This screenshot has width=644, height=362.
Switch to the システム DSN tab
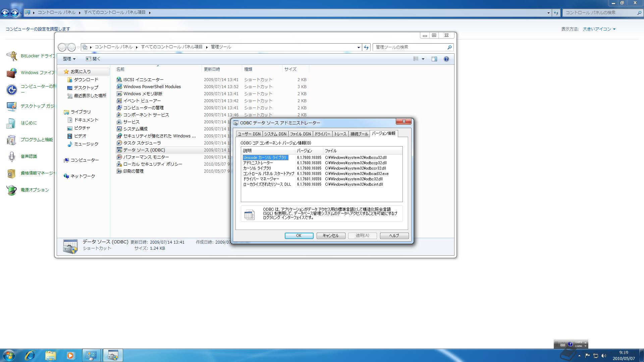[275, 134]
